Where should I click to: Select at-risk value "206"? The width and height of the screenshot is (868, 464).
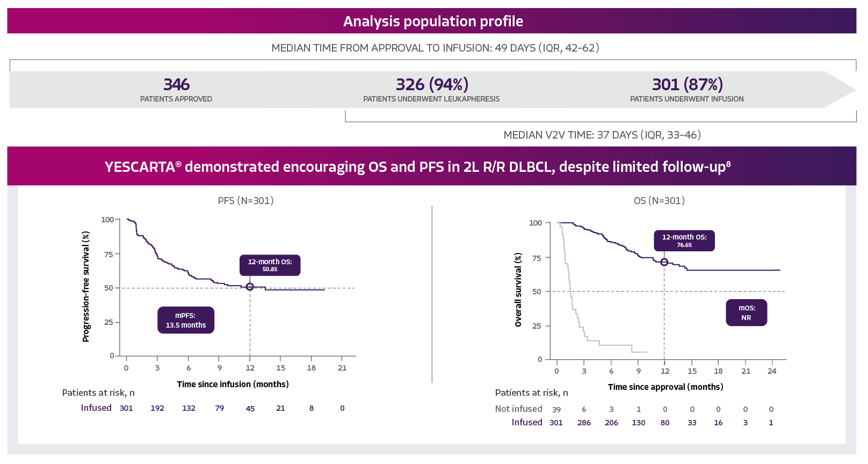pyautogui.click(x=611, y=423)
